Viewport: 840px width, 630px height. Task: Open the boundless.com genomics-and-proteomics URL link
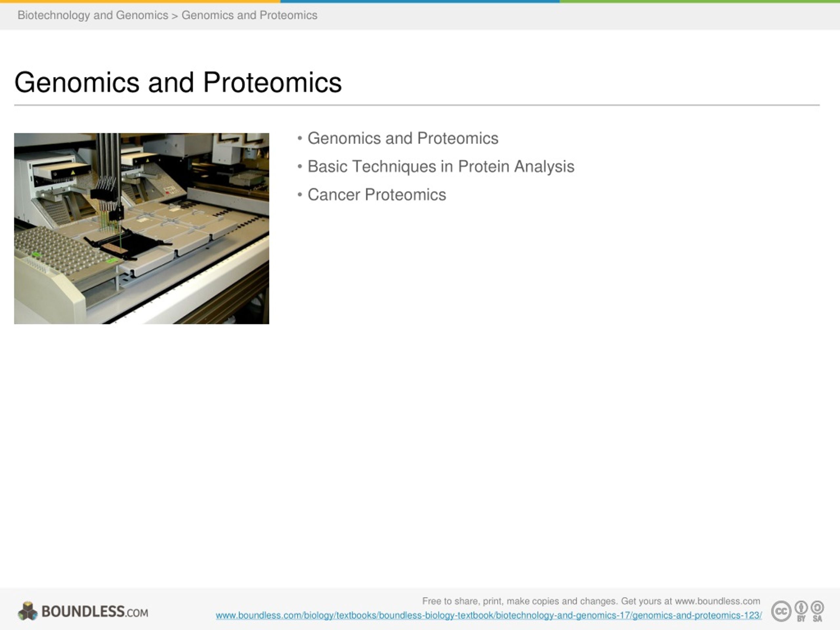click(x=489, y=615)
